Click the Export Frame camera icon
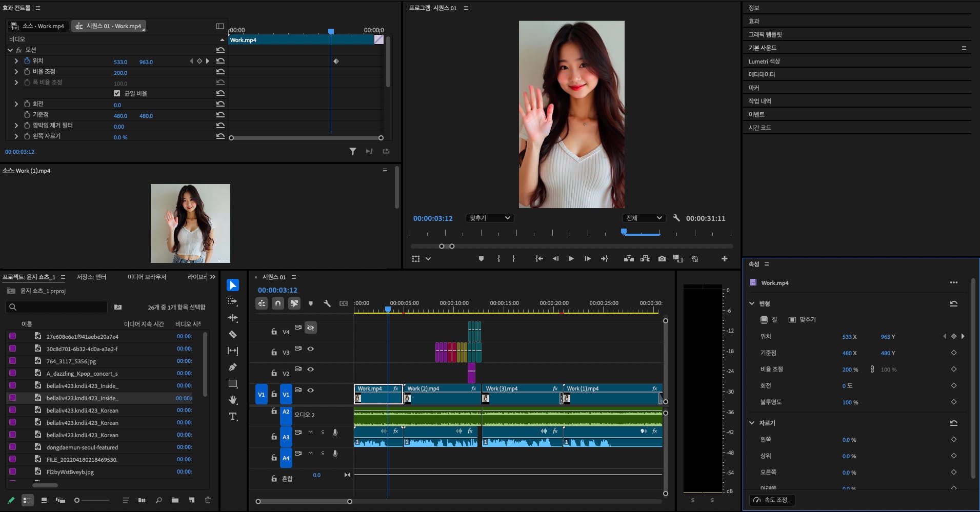 coord(662,259)
